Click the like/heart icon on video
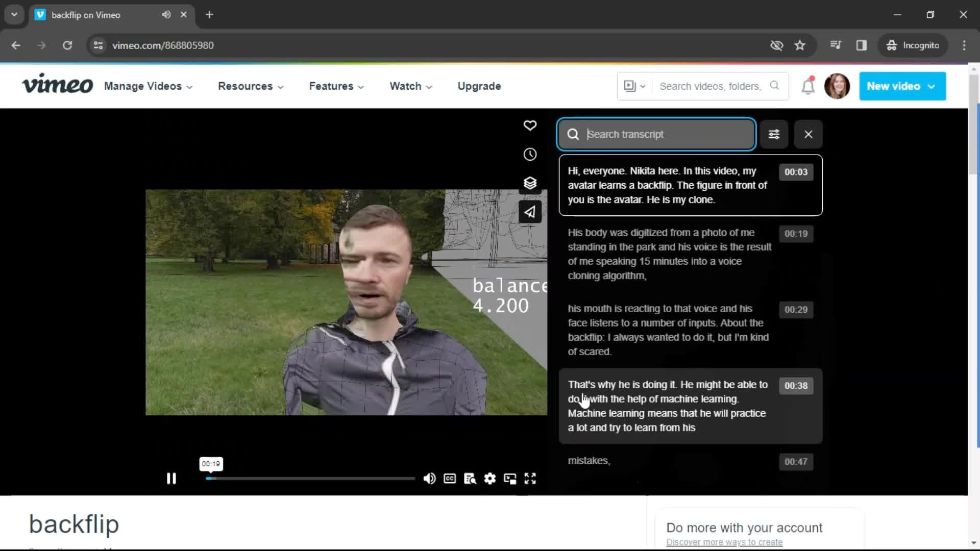 531,126
